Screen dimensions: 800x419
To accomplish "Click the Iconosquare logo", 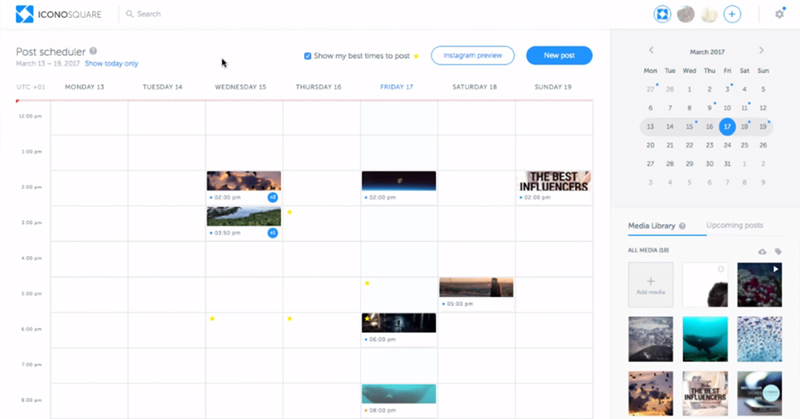I will pos(58,14).
